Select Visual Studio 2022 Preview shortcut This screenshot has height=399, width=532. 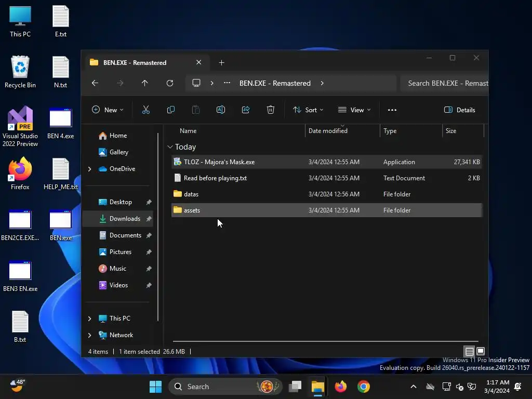click(x=20, y=126)
